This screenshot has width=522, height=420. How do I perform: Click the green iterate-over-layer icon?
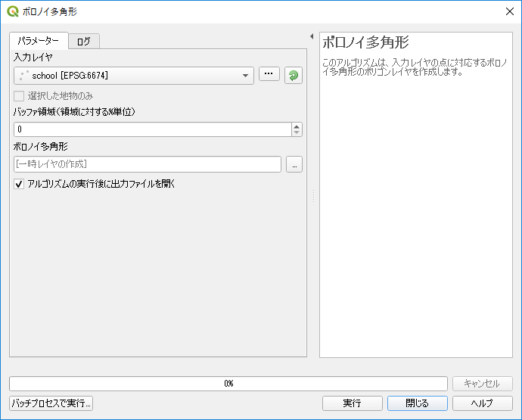294,76
